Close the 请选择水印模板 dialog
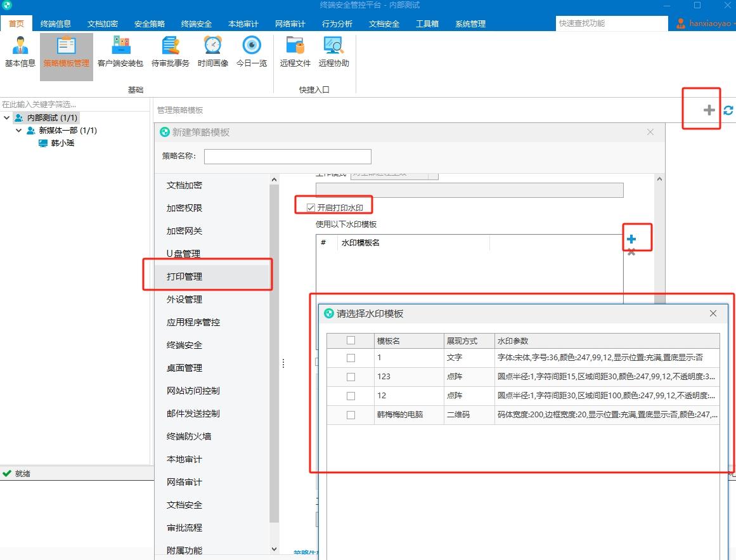This screenshot has height=560, width=736. click(713, 313)
